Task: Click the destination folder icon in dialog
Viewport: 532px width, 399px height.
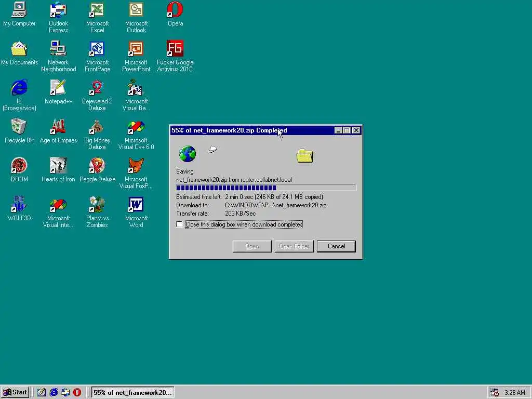Action: [304, 156]
